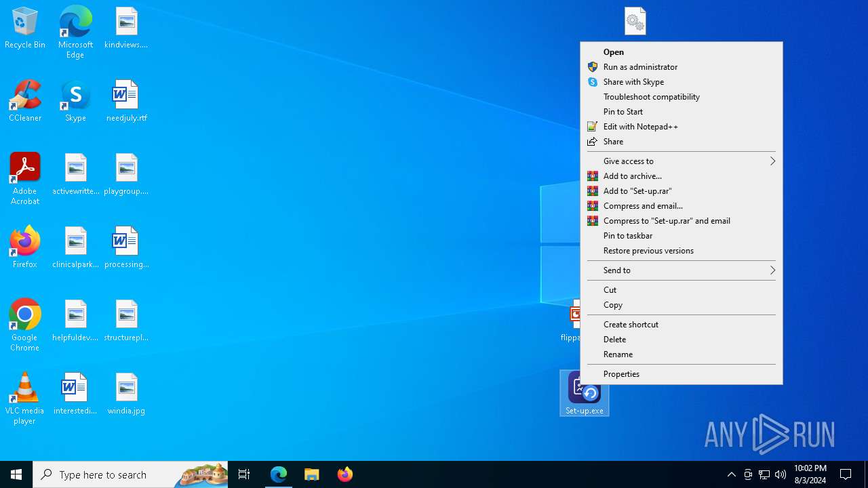
Task: Select the Skype desktop shortcut
Action: pos(75,101)
